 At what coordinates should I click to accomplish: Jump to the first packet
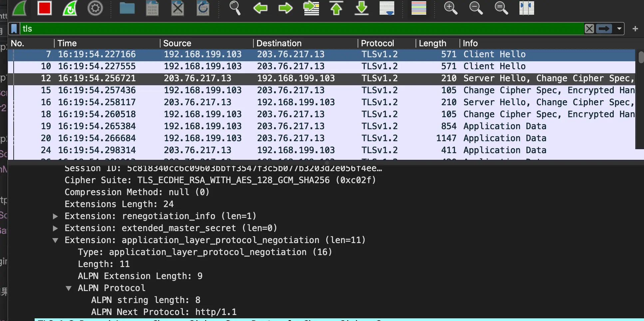[336, 8]
